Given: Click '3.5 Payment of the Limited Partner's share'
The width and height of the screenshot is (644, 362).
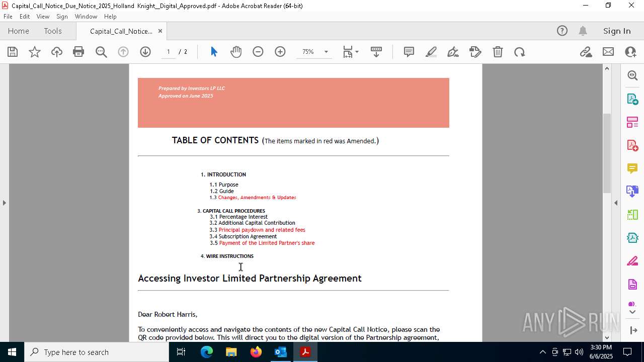Looking at the screenshot, I should [262, 243].
